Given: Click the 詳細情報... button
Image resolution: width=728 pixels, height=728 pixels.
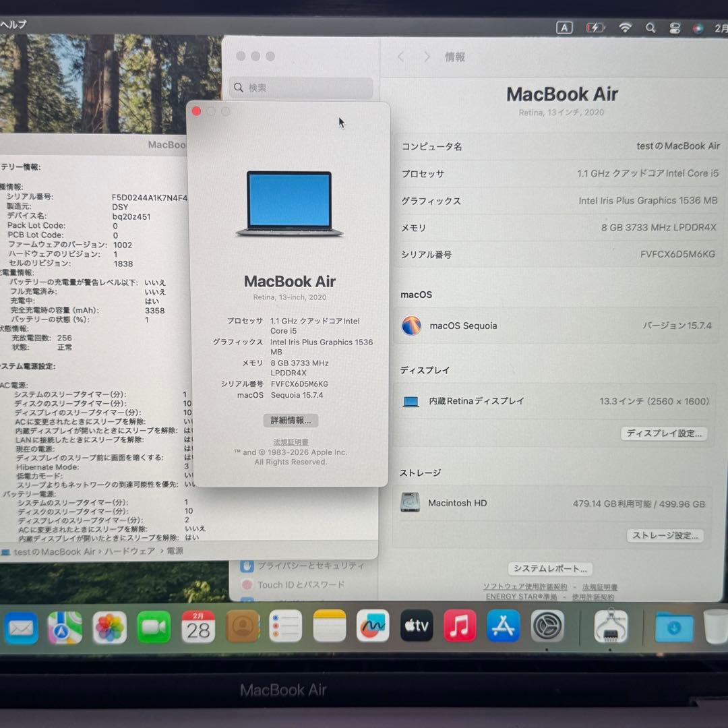Looking at the screenshot, I should pyautogui.click(x=291, y=420).
